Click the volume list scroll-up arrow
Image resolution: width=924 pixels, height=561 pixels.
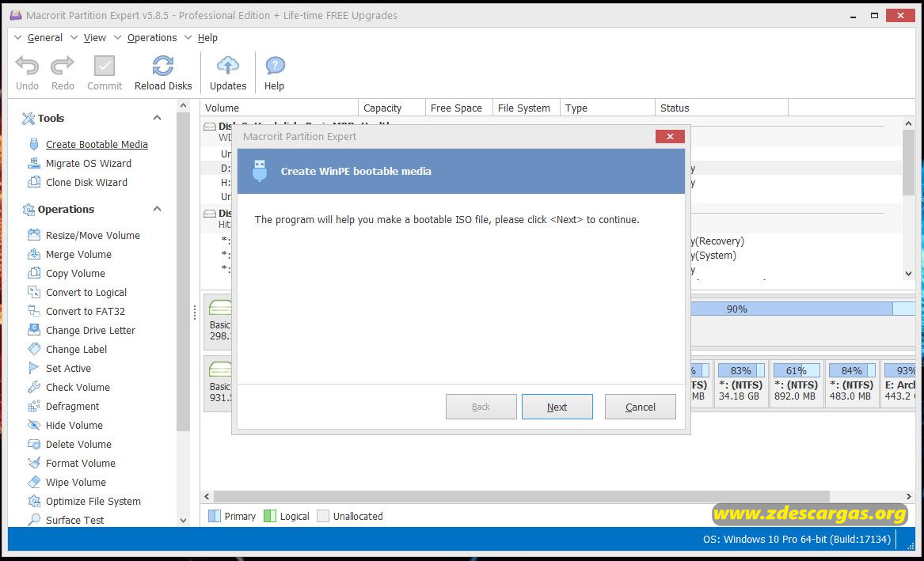pos(909,123)
